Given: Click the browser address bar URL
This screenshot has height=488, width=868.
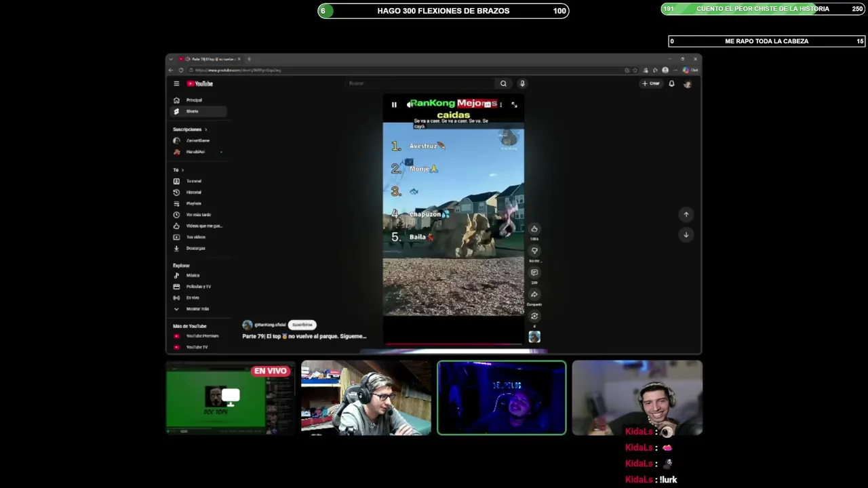Looking at the screenshot, I should (x=238, y=70).
